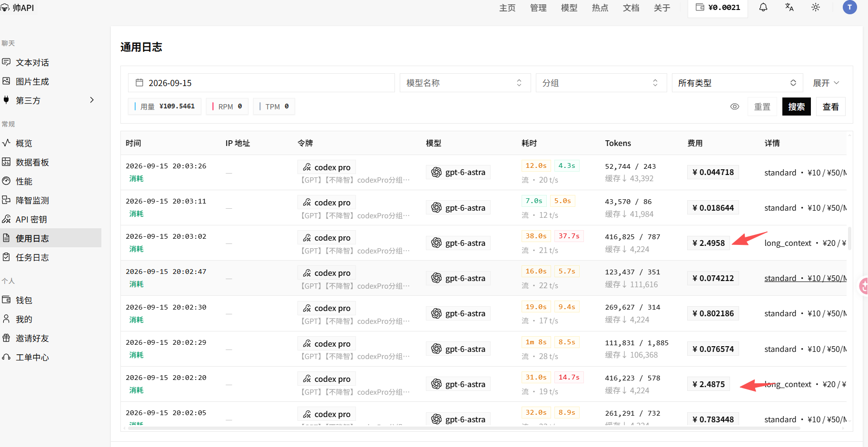Click the 搜索 button
Image resolution: width=868 pixels, height=447 pixels.
tap(796, 107)
